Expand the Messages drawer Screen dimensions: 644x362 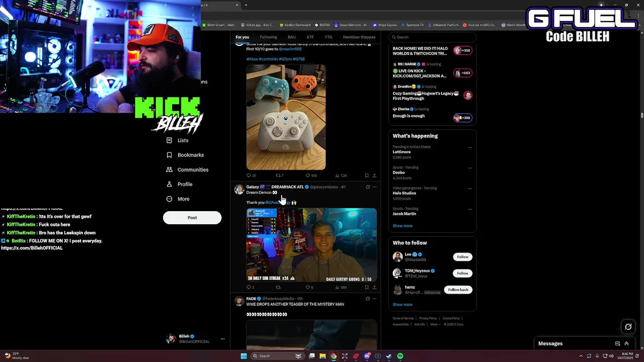626,343
